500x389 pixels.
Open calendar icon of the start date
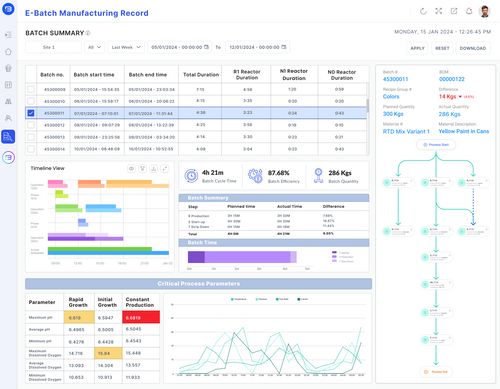click(206, 47)
